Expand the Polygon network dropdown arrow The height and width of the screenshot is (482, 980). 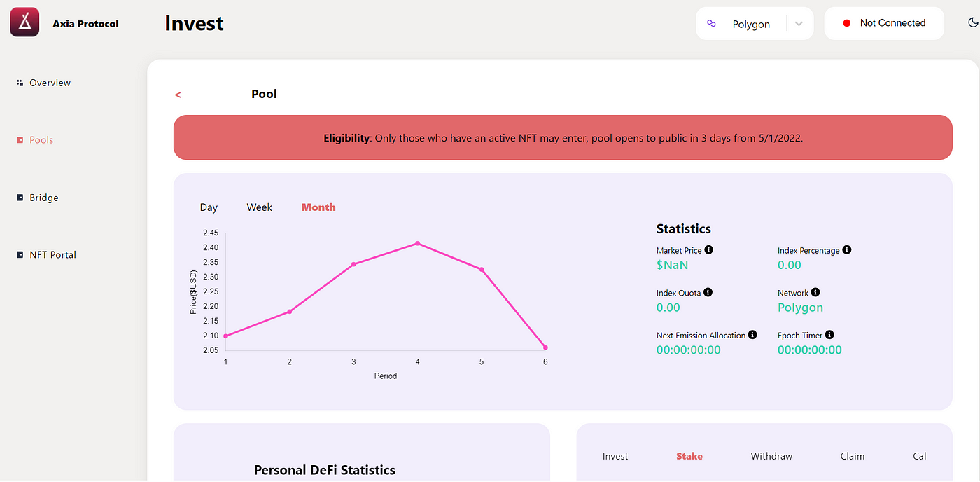tap(799, 24)
